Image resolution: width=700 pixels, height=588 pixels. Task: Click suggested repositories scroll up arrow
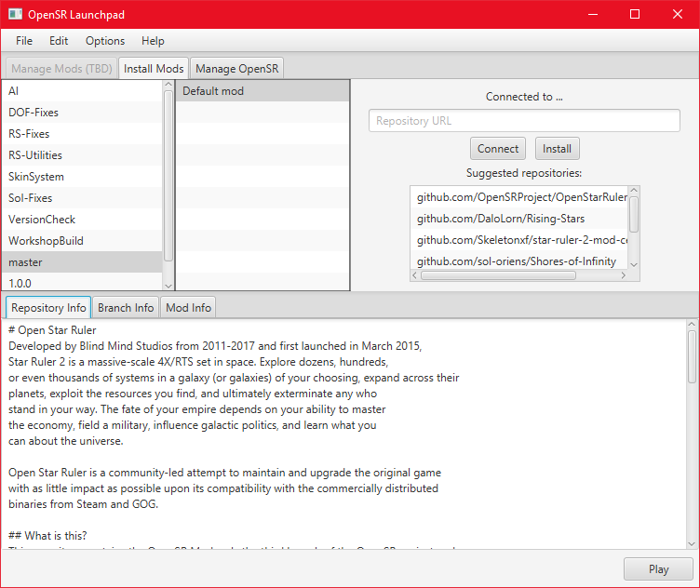click(634, 191)
